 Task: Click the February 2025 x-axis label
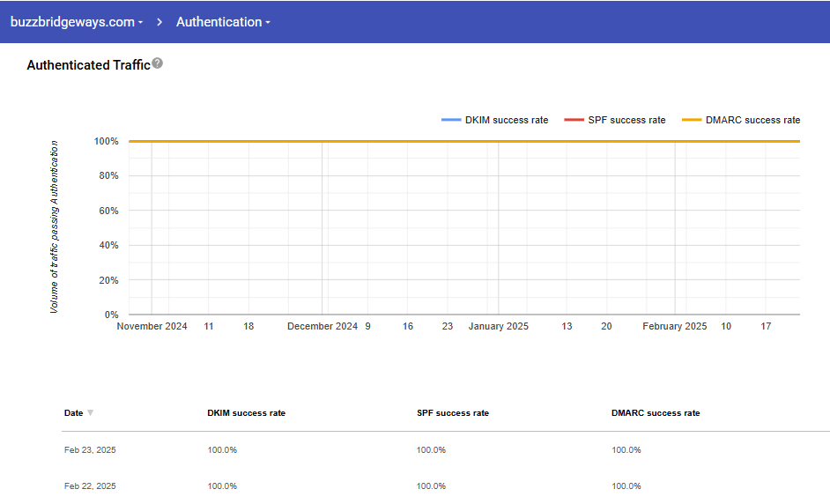(674, 326)
